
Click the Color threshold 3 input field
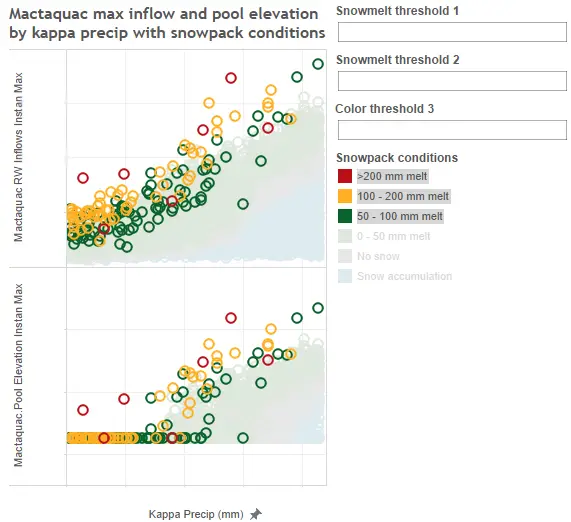[x=452, y=130]
